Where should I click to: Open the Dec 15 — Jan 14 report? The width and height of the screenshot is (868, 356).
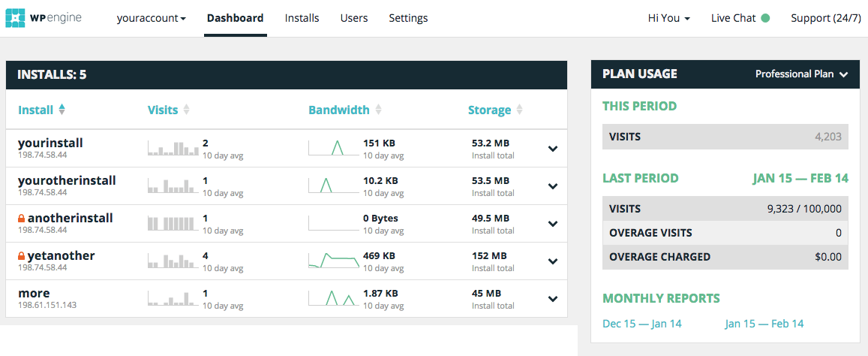642,324
